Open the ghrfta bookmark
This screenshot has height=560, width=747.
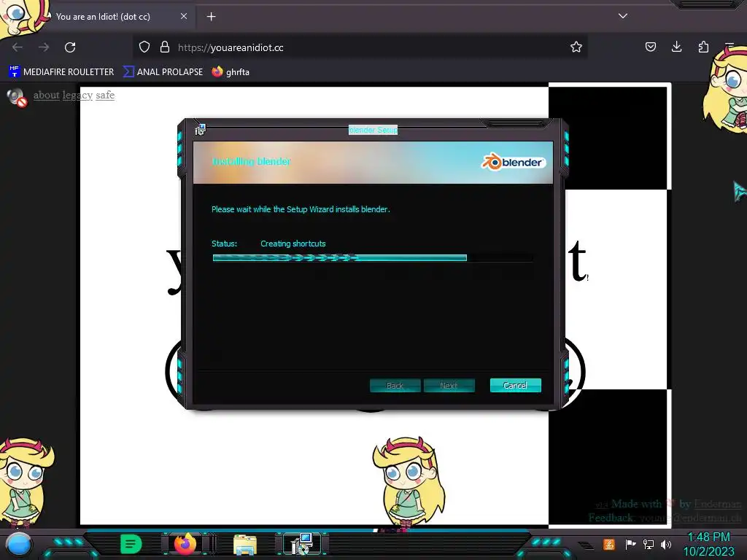click(x=231, y=72)
